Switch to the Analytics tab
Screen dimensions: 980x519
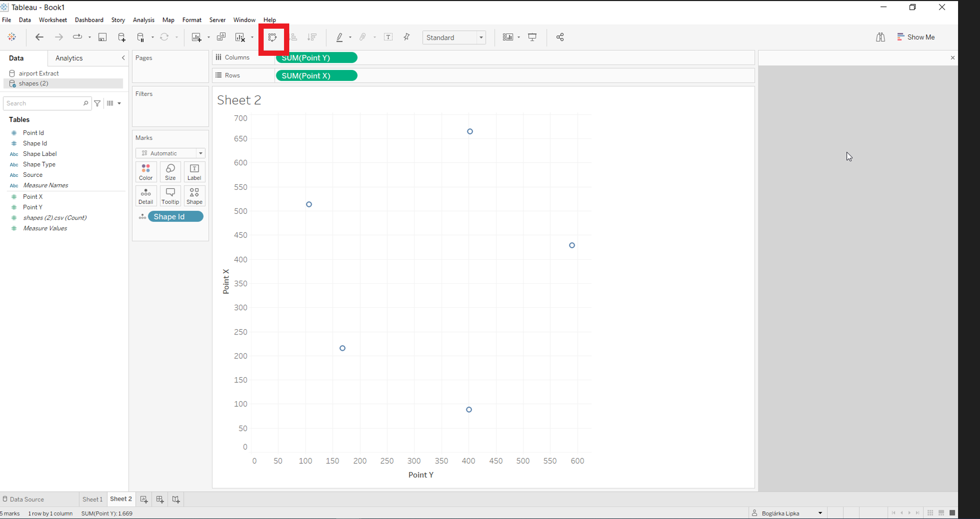pyautogui.click(x=69, y=58)
